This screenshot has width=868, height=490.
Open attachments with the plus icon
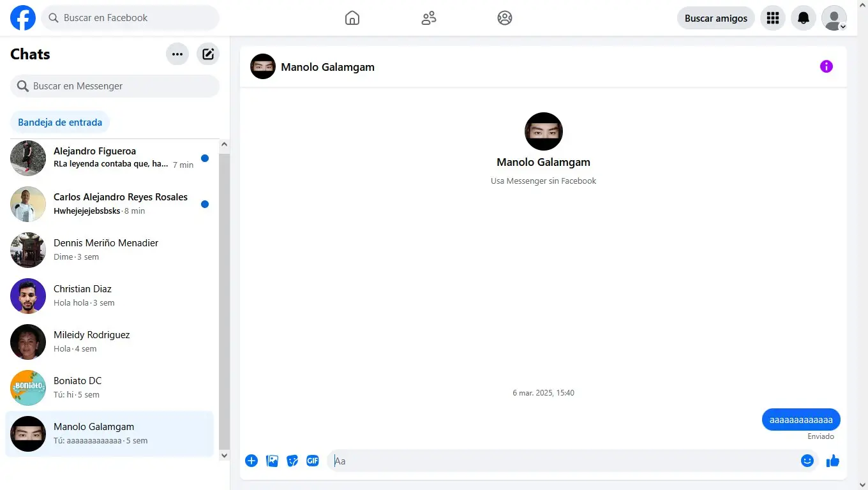(x=251, y=460)
